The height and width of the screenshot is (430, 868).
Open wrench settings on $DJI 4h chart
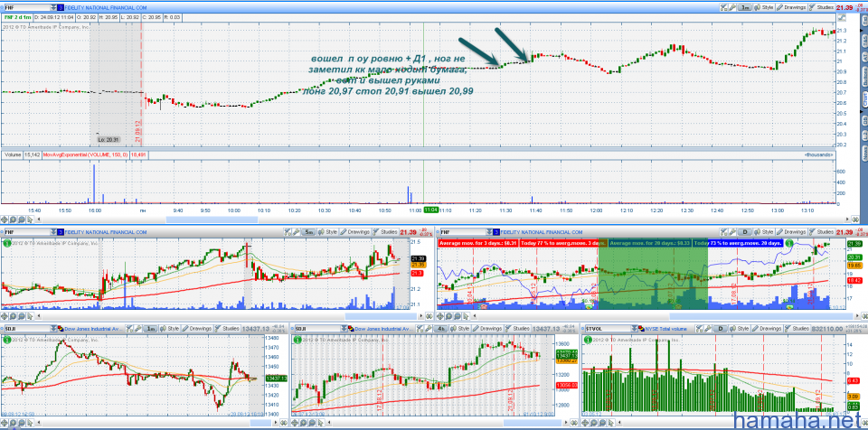coord(429,329)
